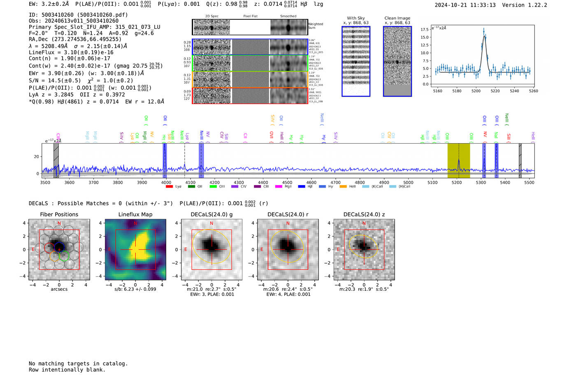The height and width of the screenshot is (392, 576).
Task: Click the 'No matching targets in catalog.' text
Action: 78,364
